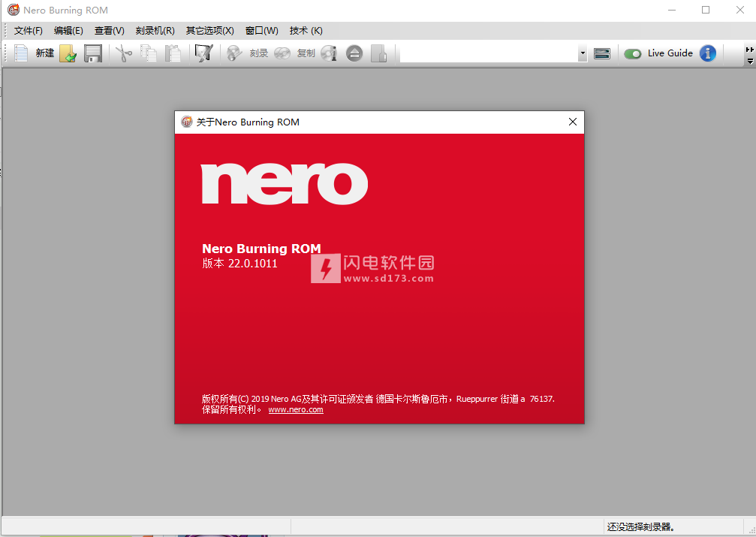Click the copy disc icon
The width and height of the screenshot is (756, 537).
click(x=282, y=53)
